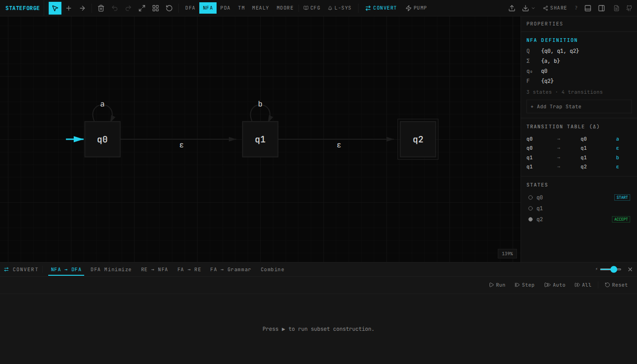Click the Share button
This screenshot has width=637, height=364.
coord(555,8)
